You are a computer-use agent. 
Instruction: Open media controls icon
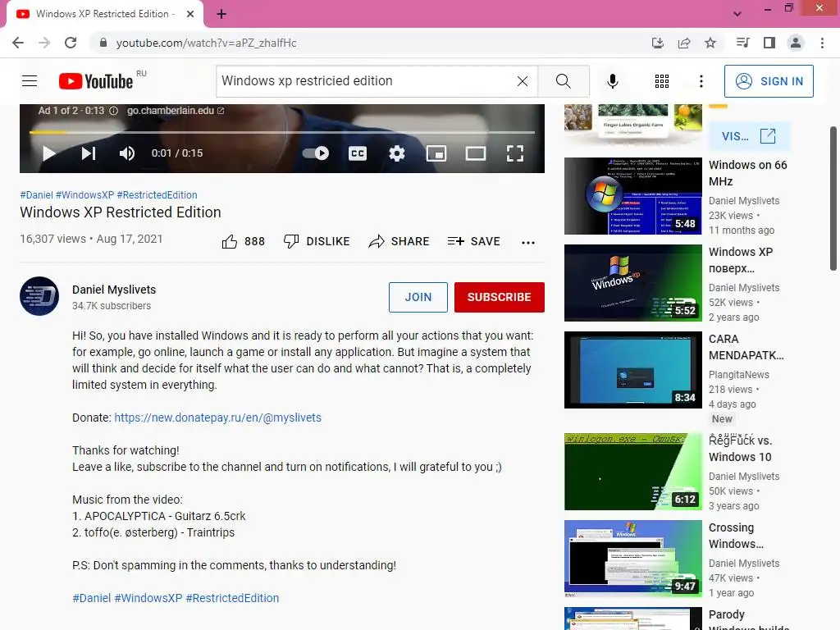point(742,43)
